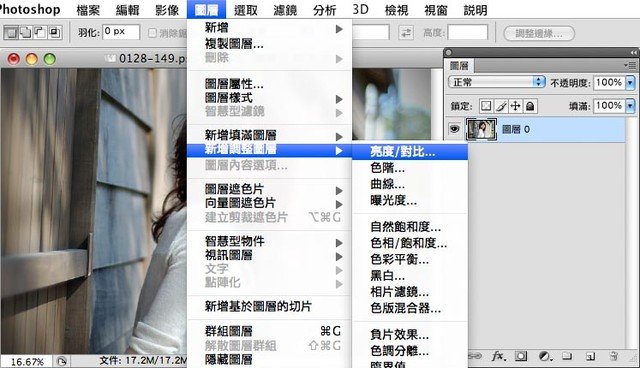The height and width of the screenshot is (368, 640).
Task: Click the 圖層 0 layer thumbnail
Action: pos(482,129)
